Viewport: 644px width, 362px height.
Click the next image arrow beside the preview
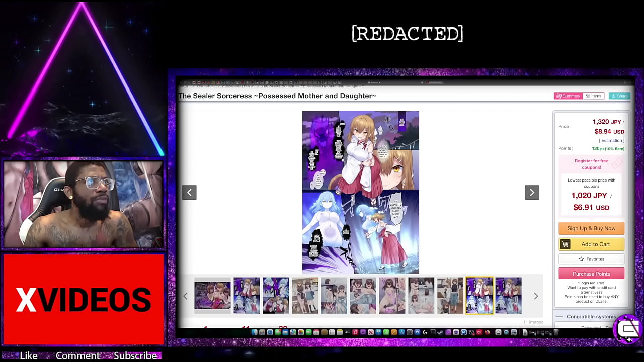[x=532, y=192]
